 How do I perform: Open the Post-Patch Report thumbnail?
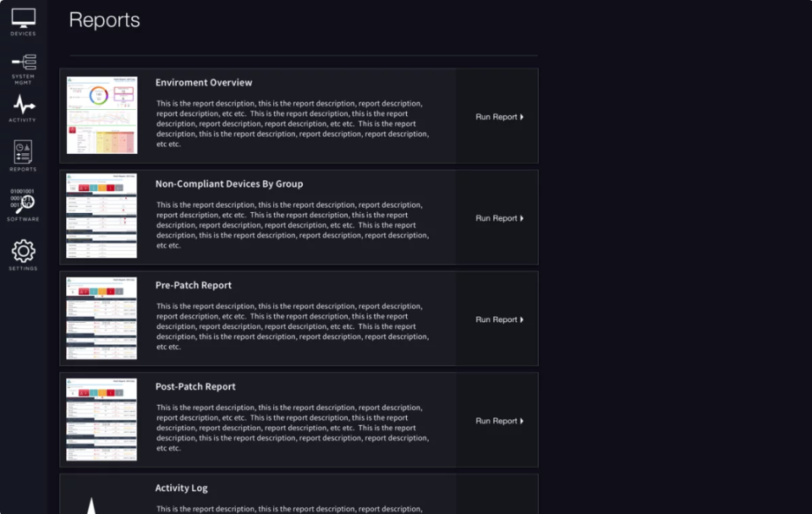coord(101,419)
